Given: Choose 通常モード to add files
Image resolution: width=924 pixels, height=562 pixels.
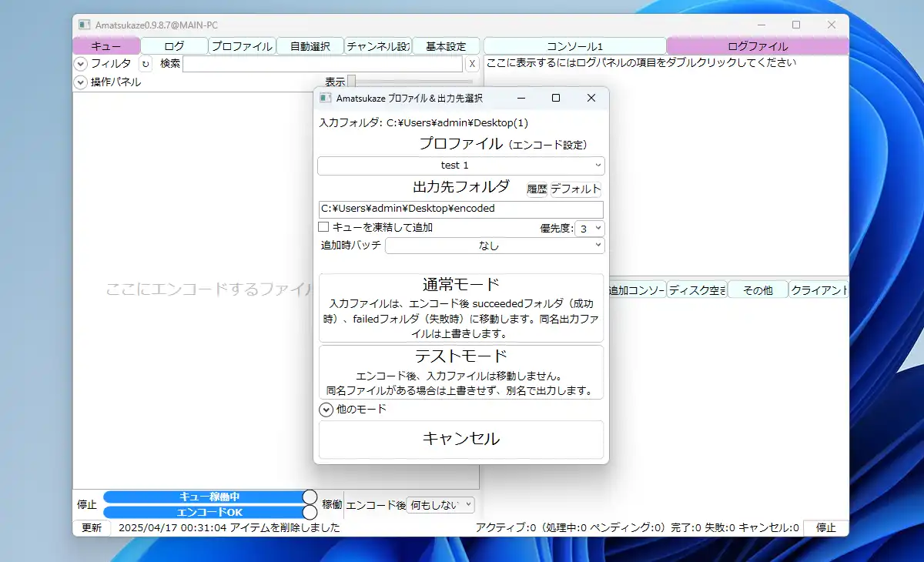Looking at the screenshot, I should (x=461, y=308).
